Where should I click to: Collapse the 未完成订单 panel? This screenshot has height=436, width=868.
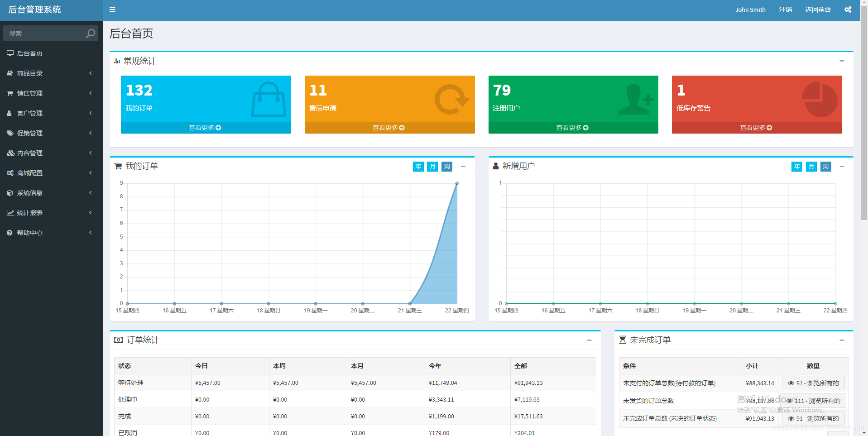[842, 340]
